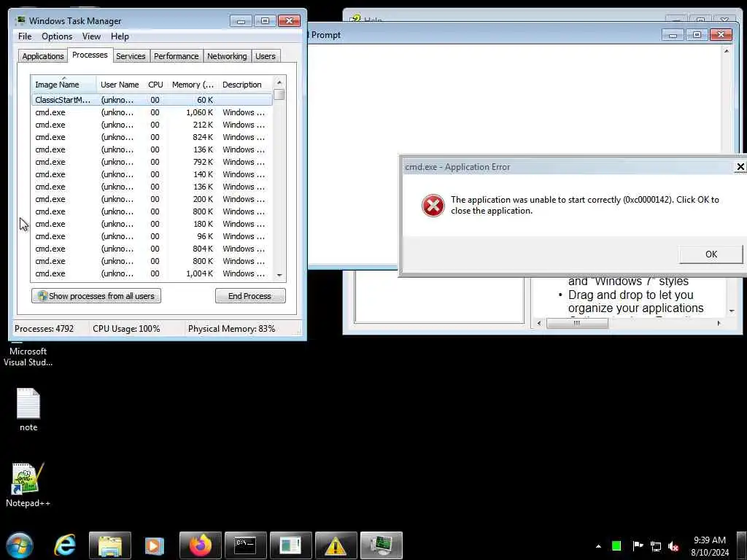747x560 pixels.
Task: Select the ClassicStartM... process row
Action: [152, 100]
